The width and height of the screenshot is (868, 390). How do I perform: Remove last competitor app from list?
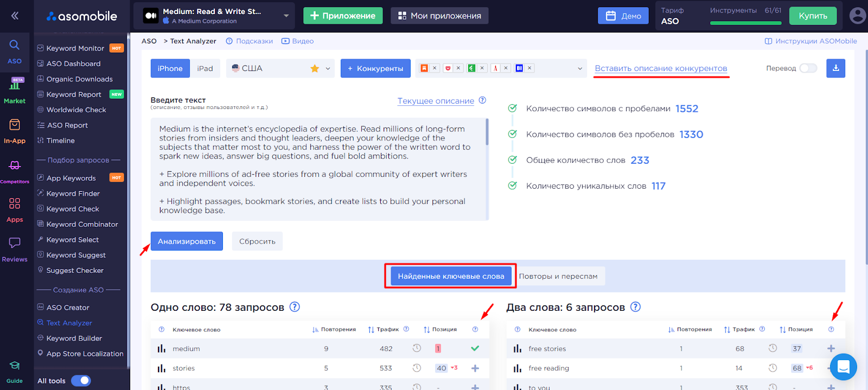[x=529, y=68]
